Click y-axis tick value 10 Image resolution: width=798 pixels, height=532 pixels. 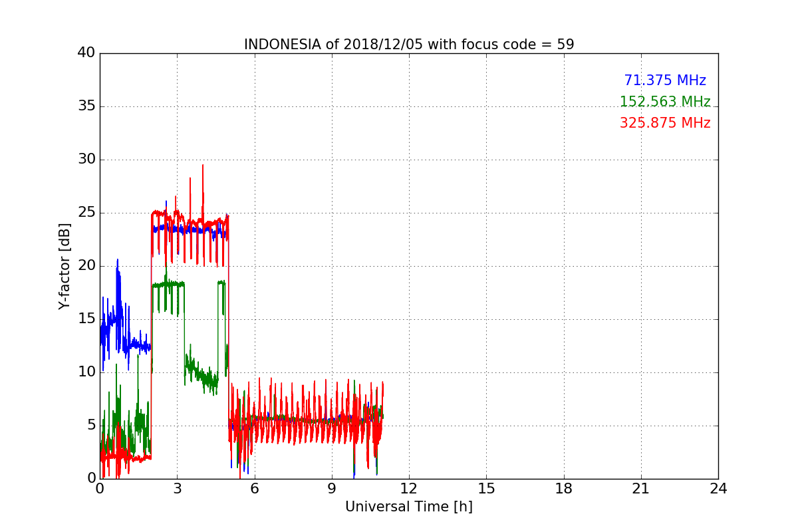86,372
